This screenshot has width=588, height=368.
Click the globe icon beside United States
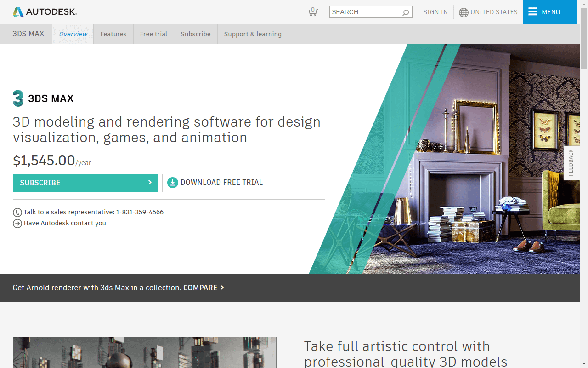pyautogui.click(x=464, y=12)
